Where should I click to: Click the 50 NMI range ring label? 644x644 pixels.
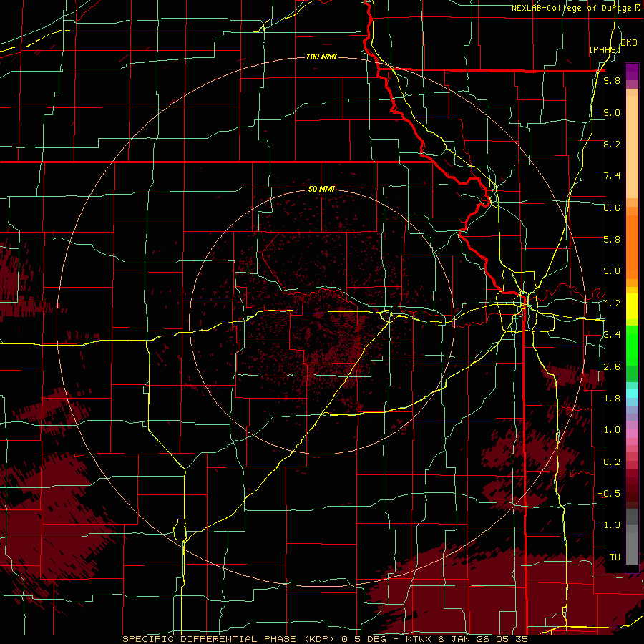[321, 189]
